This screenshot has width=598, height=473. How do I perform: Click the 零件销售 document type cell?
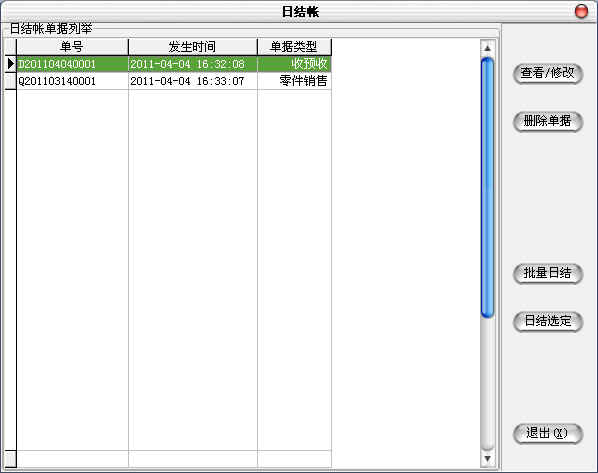coord(294,81)
